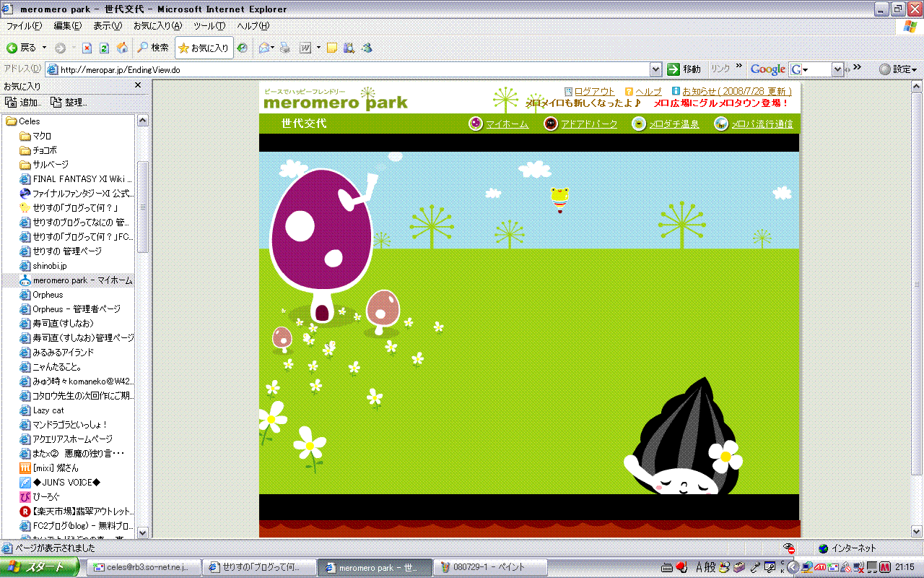This screenshot has width=924, height=578.
Task: Print the page with the printer icon
Action: pyautogui.click(x=285, y=48)
